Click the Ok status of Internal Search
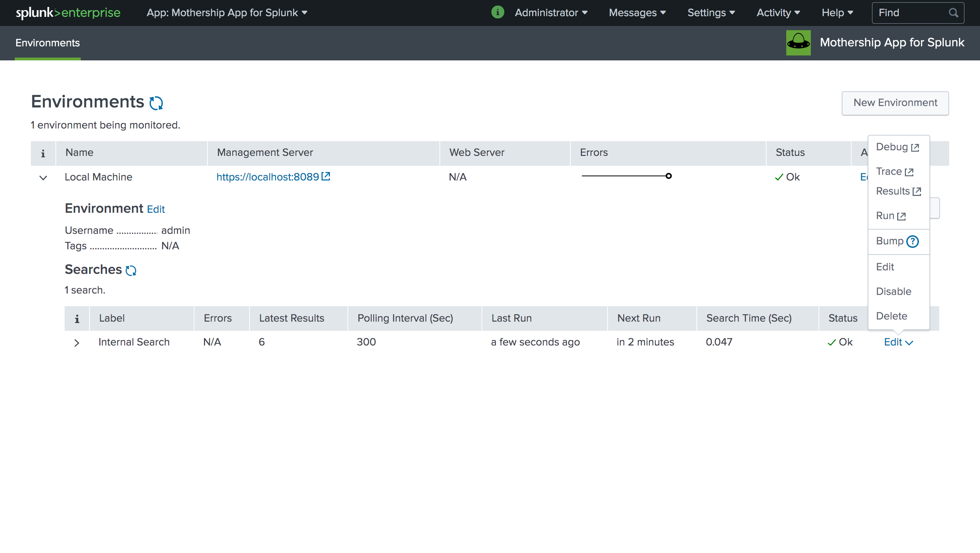980x553 pixels. (x=840, y=342)
